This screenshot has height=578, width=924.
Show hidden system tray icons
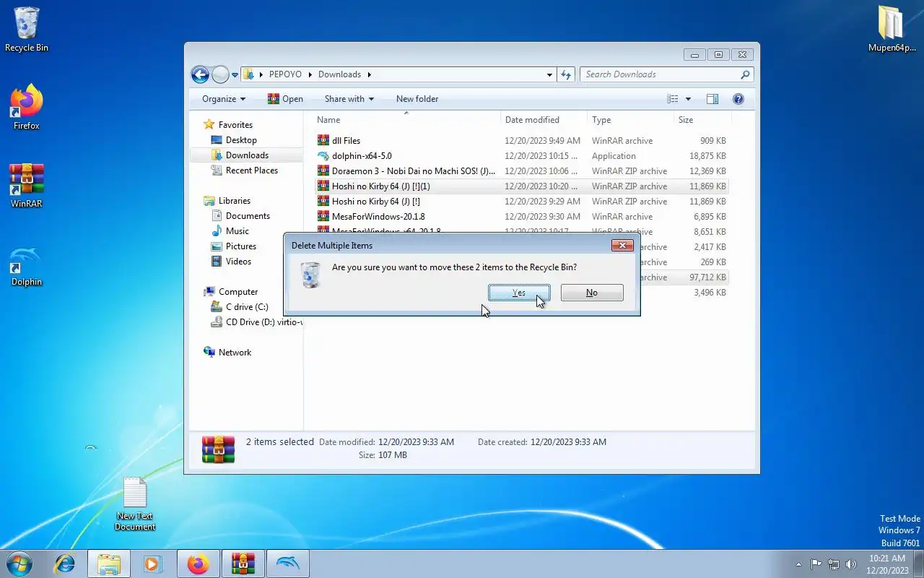coord(798,564)
